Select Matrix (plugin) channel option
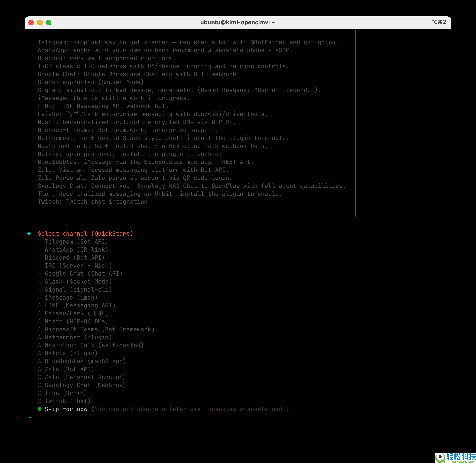The height and width of the screenshot is (463, 476). pyautogui.click(x=68, y=353)
